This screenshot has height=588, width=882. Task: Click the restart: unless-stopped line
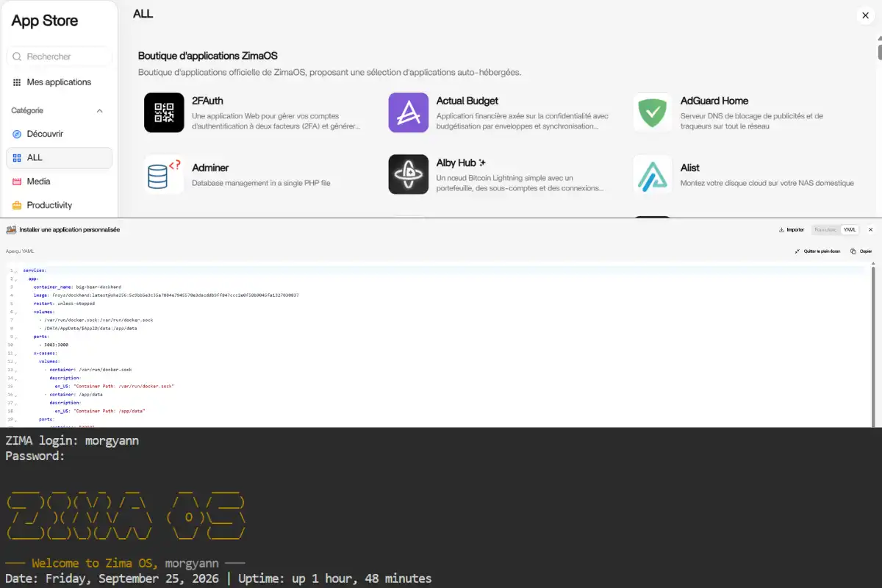pyautogui.click(x=64, y=304)
